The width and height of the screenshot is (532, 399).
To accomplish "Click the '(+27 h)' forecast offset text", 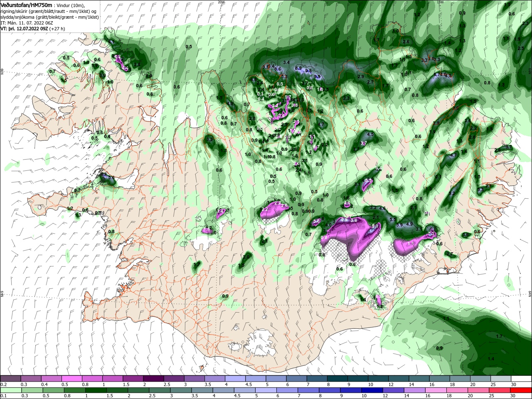I will tap(57, 29).
